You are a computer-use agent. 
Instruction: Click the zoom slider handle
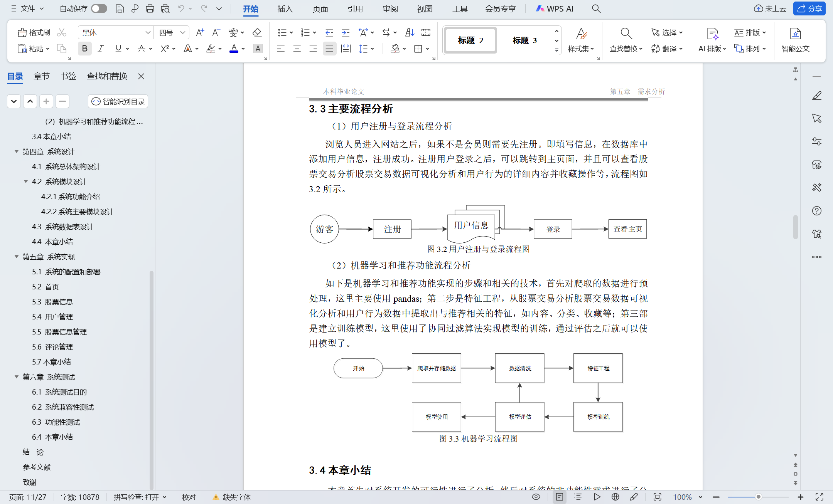point(758,497)
